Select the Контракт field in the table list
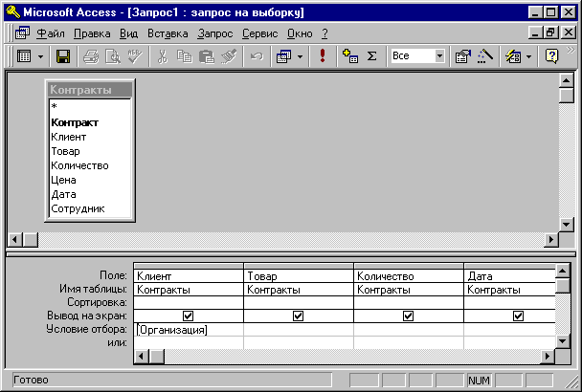This screenshot has width=582, height=392. 90,122
